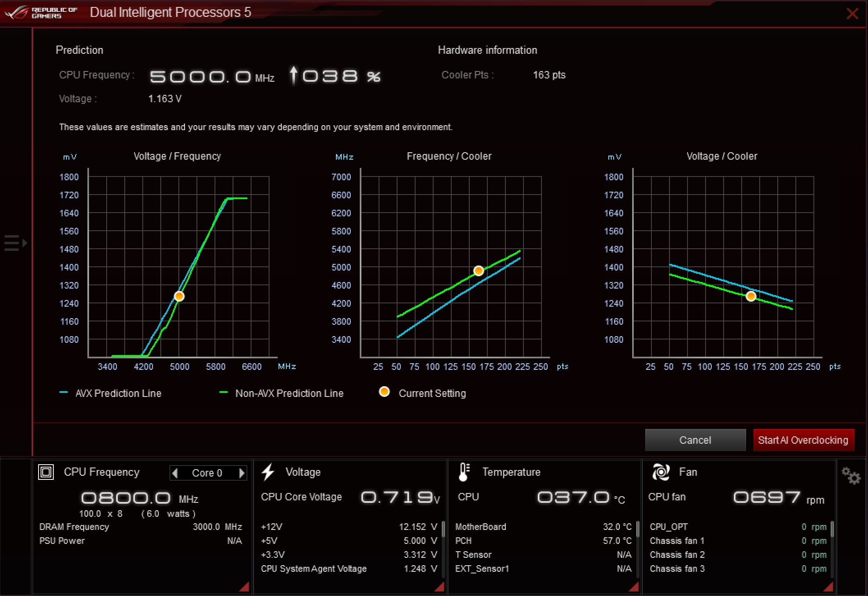Click the CPU fan 0697 rpm reading
868x596 pixels.
click(x=779, y=497)
